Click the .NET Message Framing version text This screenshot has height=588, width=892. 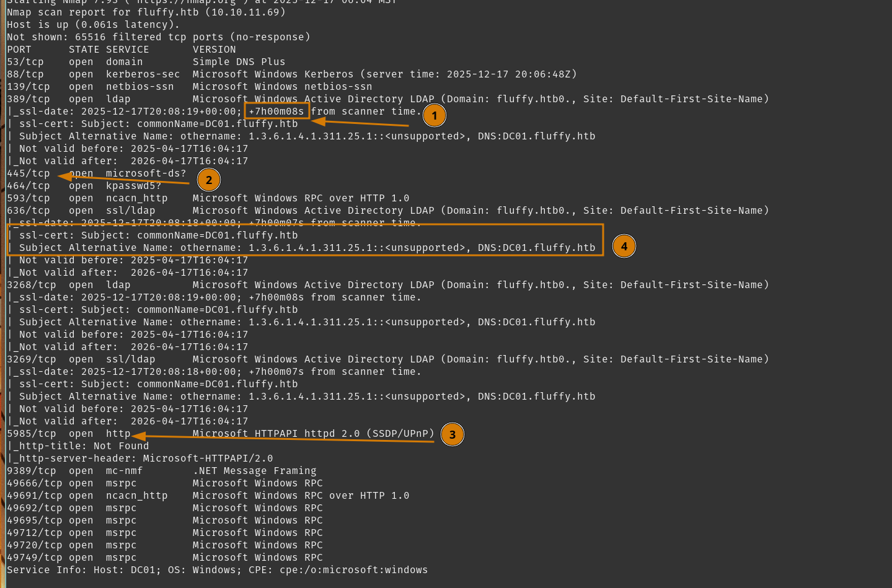(x=254, y=471)
